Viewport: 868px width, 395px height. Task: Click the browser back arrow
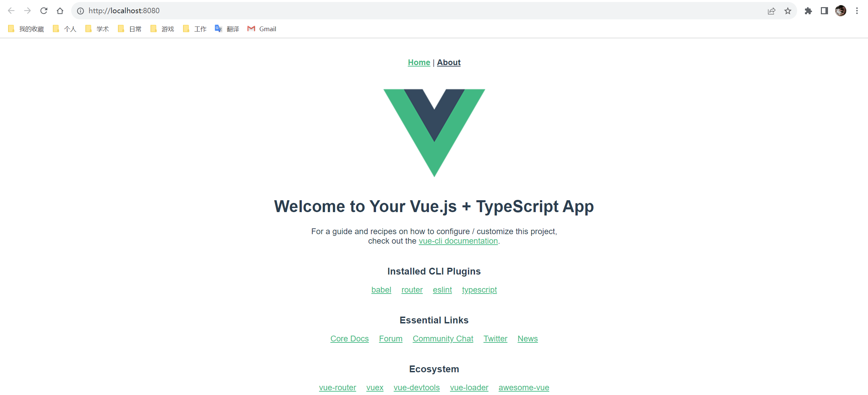[x=11, y=11]
